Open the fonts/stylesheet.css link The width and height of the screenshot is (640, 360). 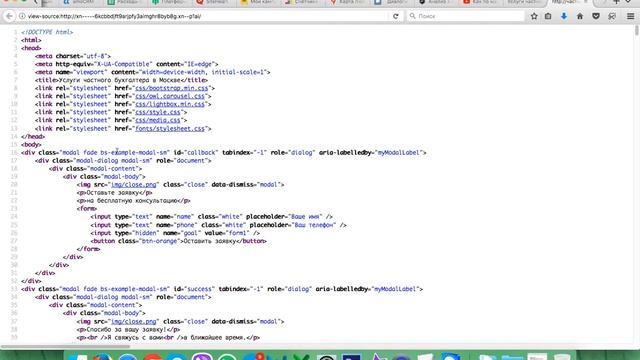pyautogui.click(x=170, y=129)
